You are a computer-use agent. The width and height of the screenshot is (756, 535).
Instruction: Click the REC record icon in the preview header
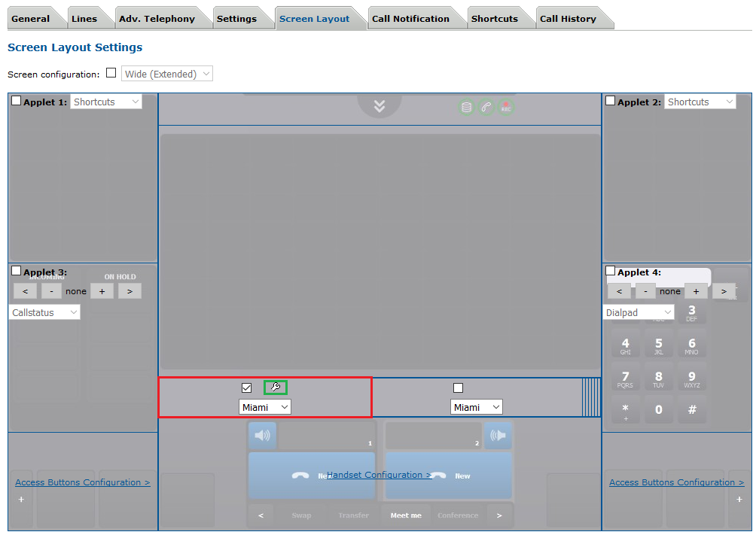[x=506, y=107]
